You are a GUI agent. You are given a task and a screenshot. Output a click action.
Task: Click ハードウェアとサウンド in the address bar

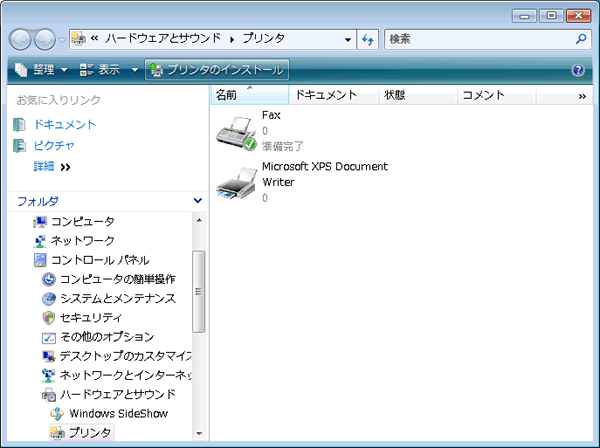click(x=163, y=38)
